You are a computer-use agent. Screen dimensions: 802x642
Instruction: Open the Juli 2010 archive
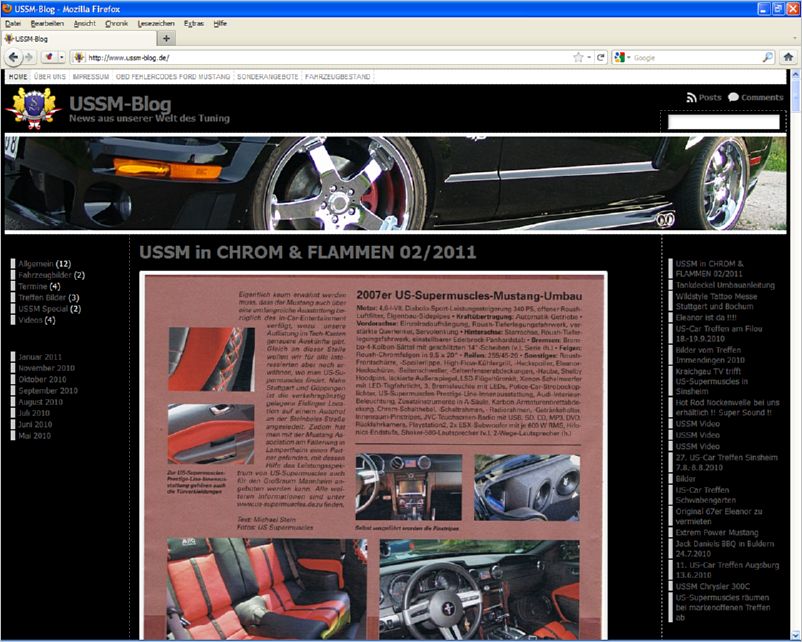pyautogui.click(x=34, y=413)
